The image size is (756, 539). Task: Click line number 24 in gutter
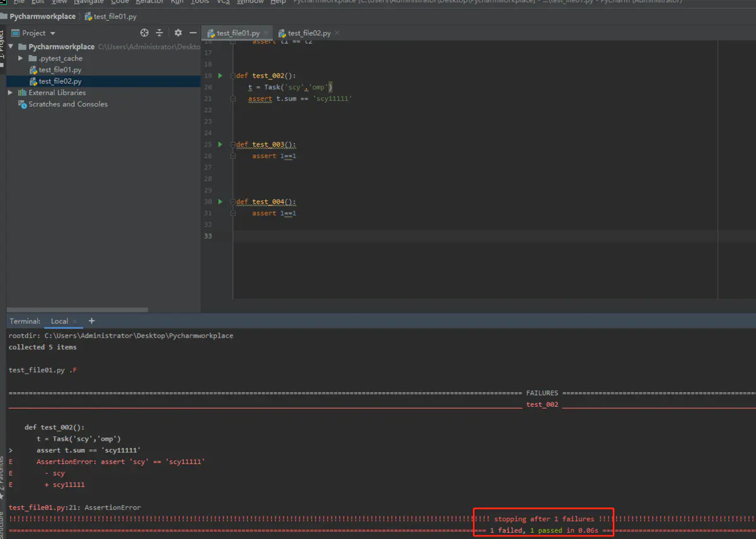point(208,133)
